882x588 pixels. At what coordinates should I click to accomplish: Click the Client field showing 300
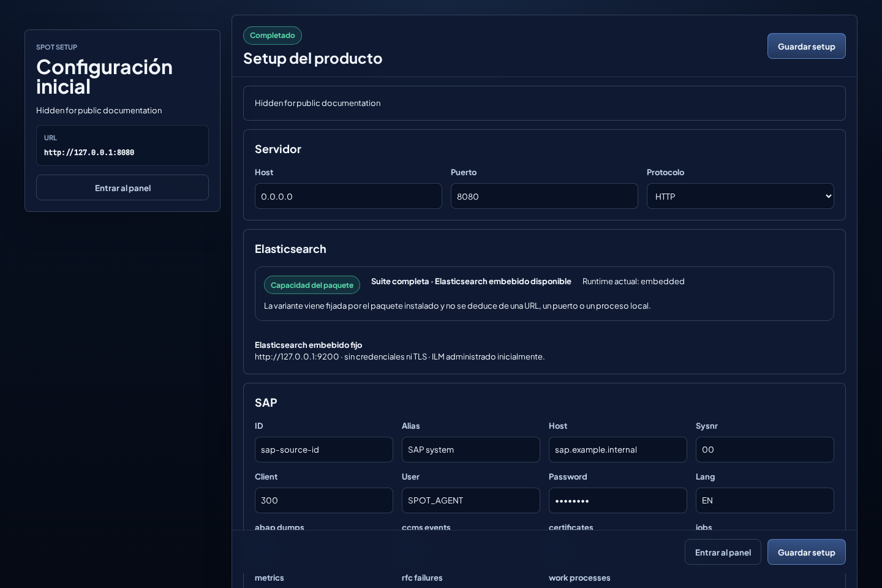pos(323,500)
